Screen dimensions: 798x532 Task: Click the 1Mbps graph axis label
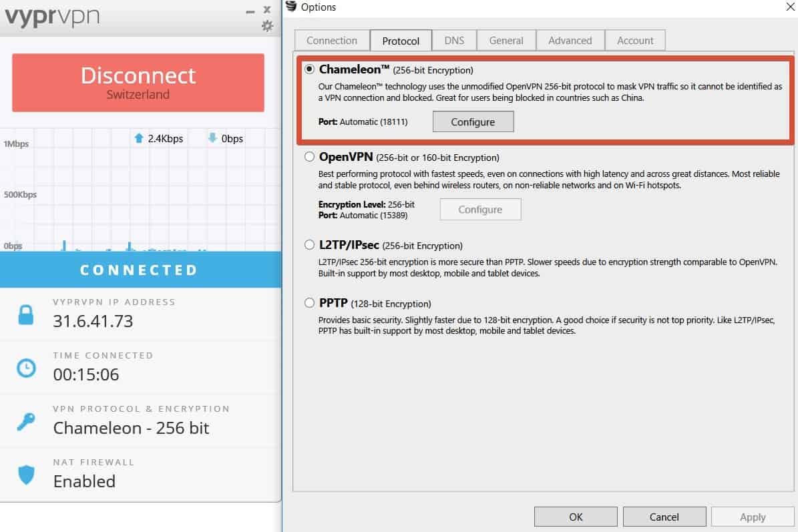coord(16,144)
